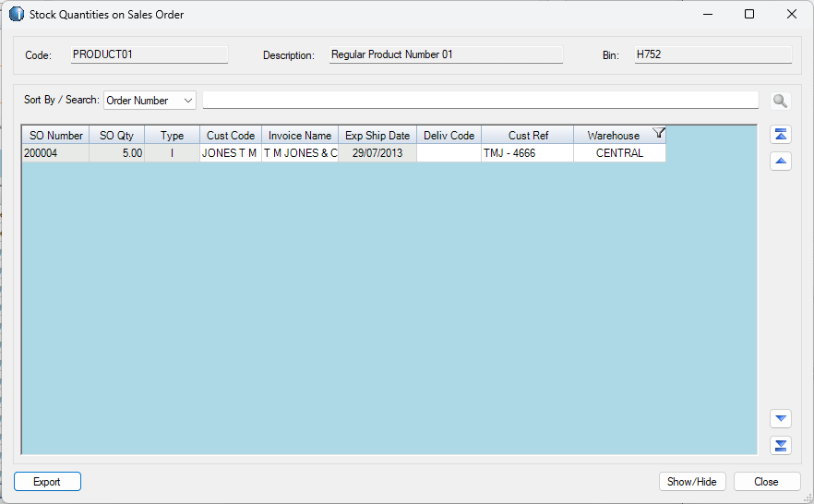Click the Invoice Name column header

point(300,136)
